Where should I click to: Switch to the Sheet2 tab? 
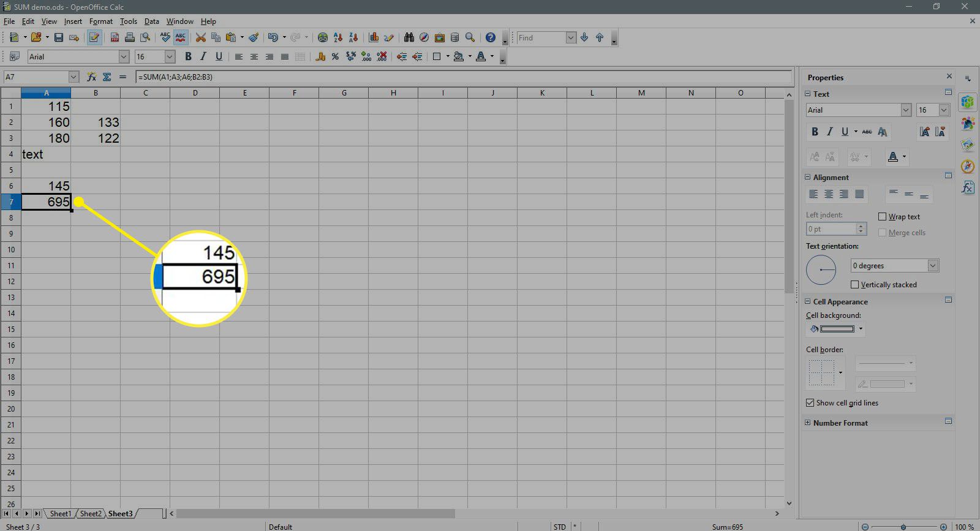tap(91, 514)
